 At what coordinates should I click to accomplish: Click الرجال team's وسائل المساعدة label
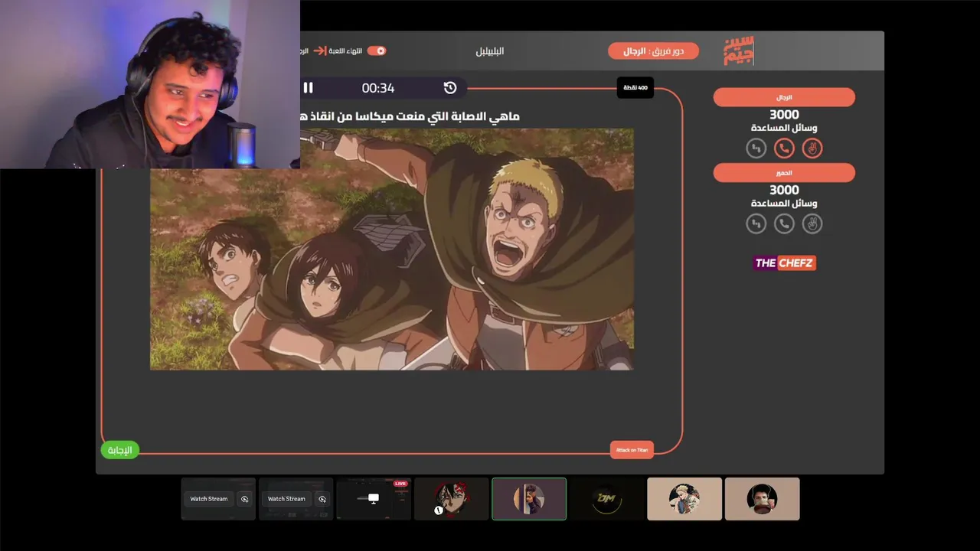(784, 128)
